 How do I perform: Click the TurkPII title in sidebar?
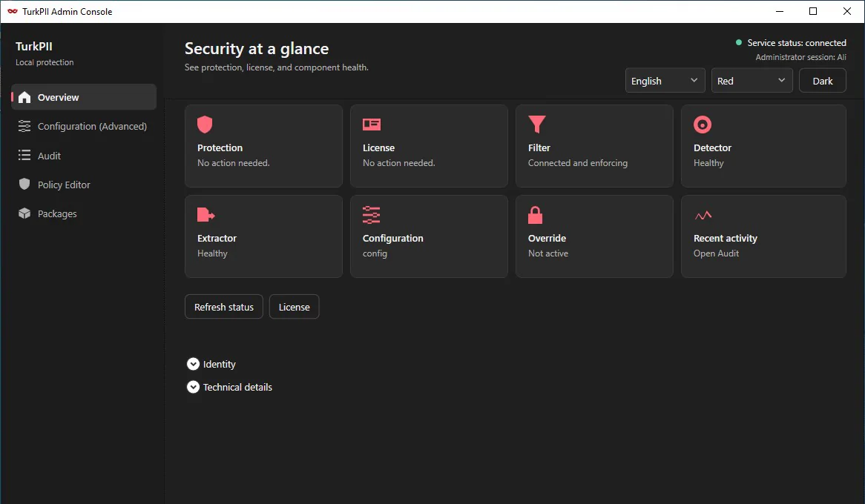click(x=33, y=46)
